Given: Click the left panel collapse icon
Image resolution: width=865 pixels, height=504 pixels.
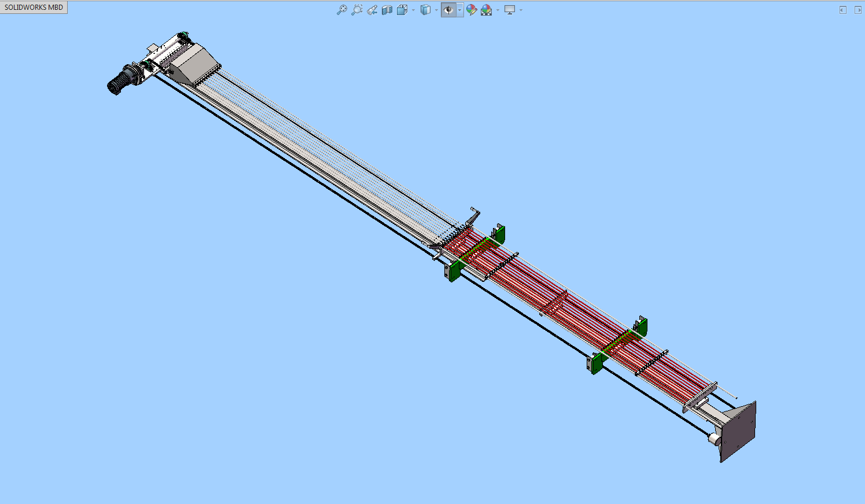Looking at the screenshot, I should (x=843, y=10).
